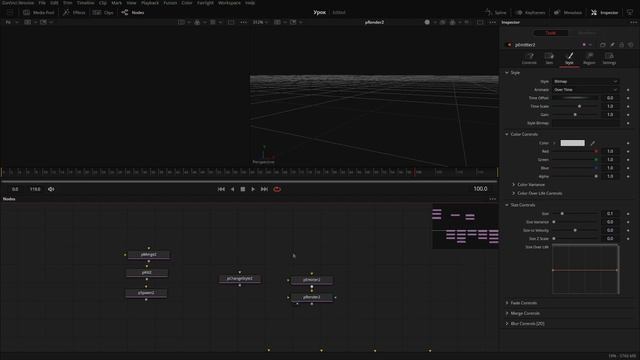The width and height of the screenshot is (640, 360).
Task: Open the File menu
Action: click(x=42, y=3)
